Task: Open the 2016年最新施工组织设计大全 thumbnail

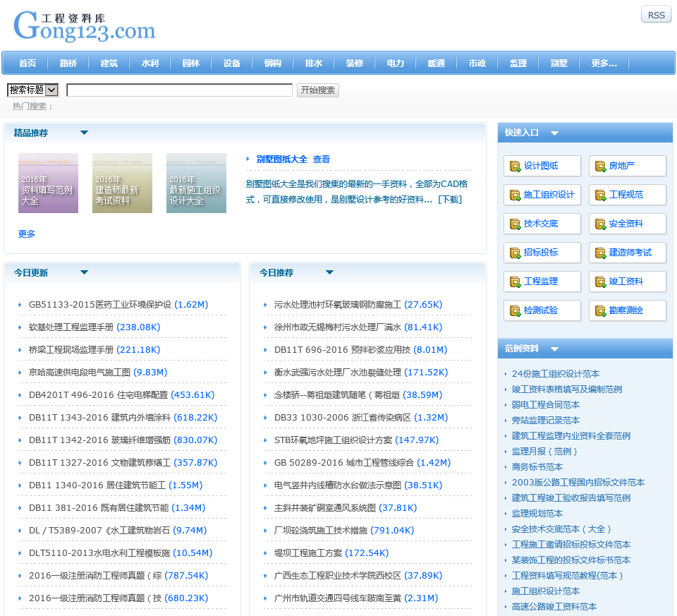Action: [196, 183]
